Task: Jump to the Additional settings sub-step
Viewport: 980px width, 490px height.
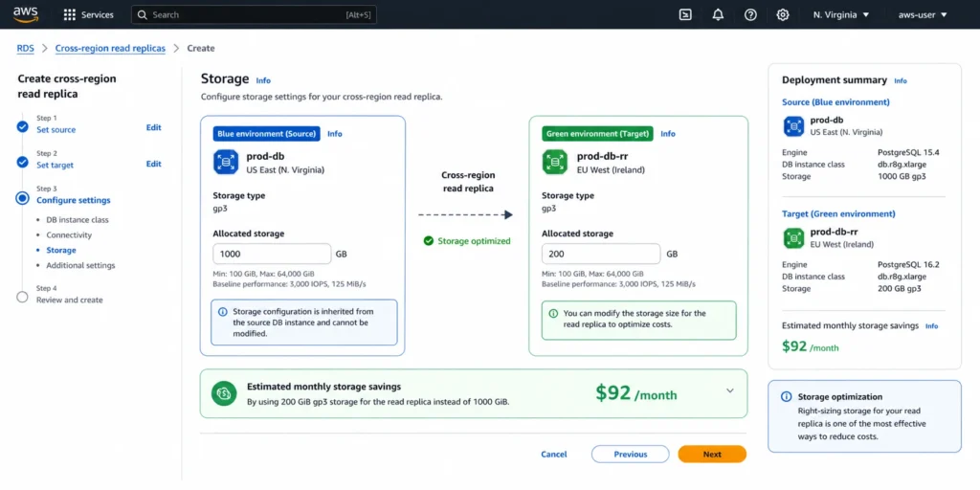Action: (80, 265)
